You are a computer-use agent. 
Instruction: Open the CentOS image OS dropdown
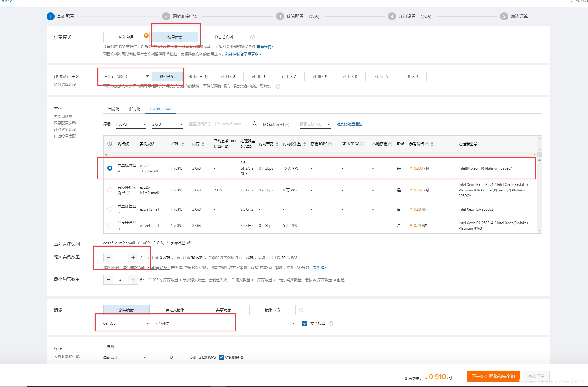pos(126,323)
